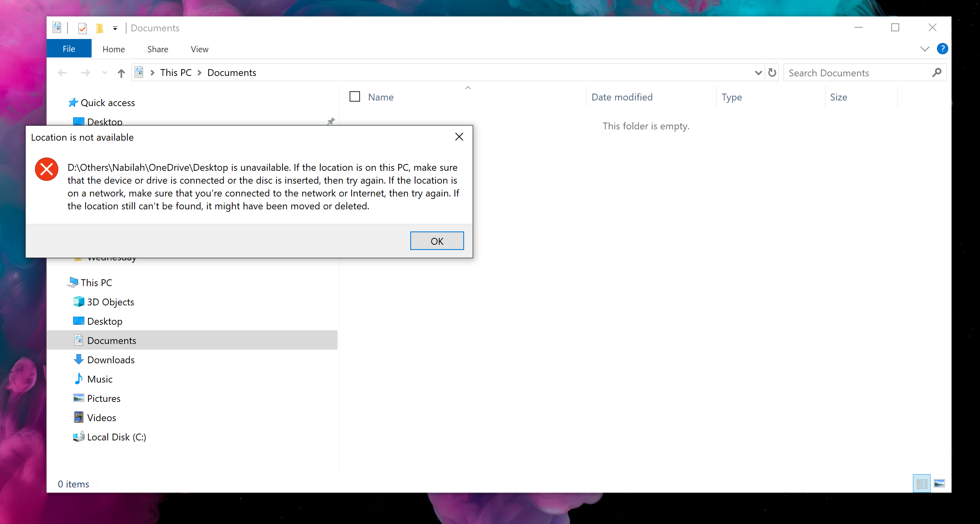Expand the address bar history dropdown
The image size is (980, 524).
click(x=758, y=73)
